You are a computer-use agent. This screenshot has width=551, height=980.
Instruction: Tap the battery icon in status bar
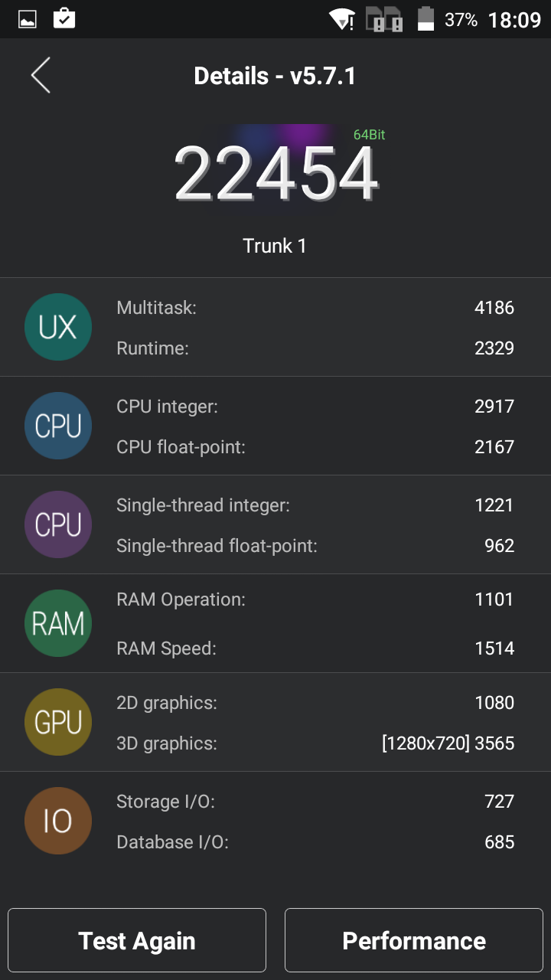425,19
